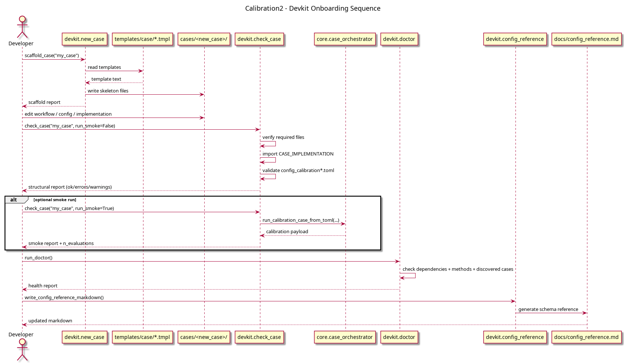
Task: Click the 'smoke report + n_evaluations' label
Action: click(x=61, y=244)
